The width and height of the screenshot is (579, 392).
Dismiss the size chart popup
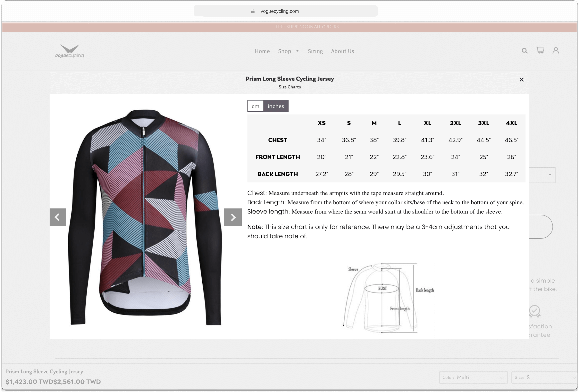coord(521,79)
